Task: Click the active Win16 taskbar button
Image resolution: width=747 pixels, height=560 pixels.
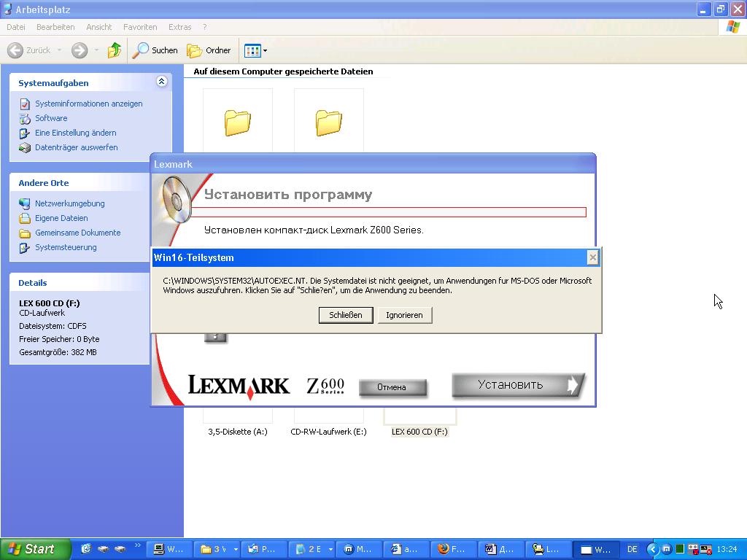Action: 595,550
